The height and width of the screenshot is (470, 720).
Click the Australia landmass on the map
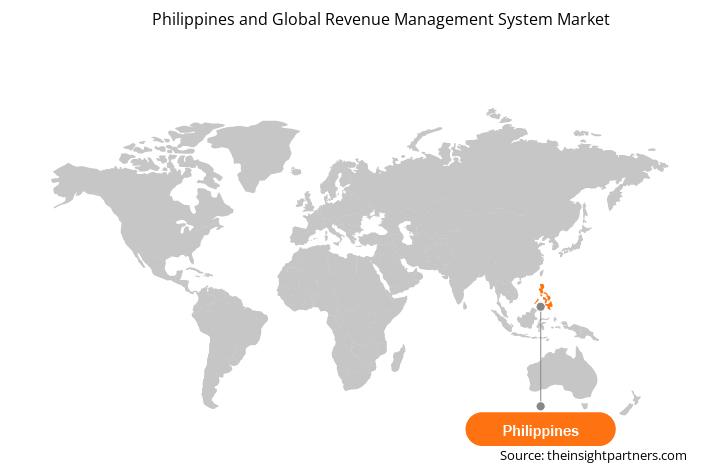pos(562,373)
